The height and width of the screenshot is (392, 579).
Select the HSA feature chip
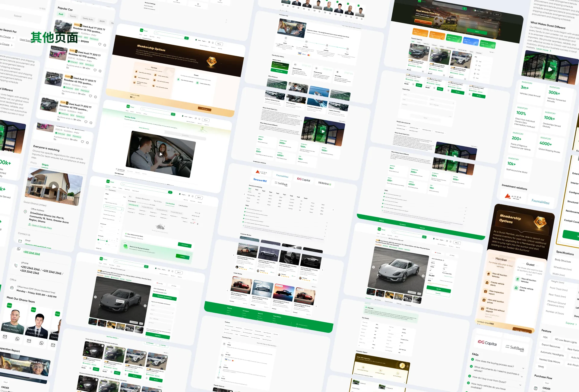coord(545,337)
